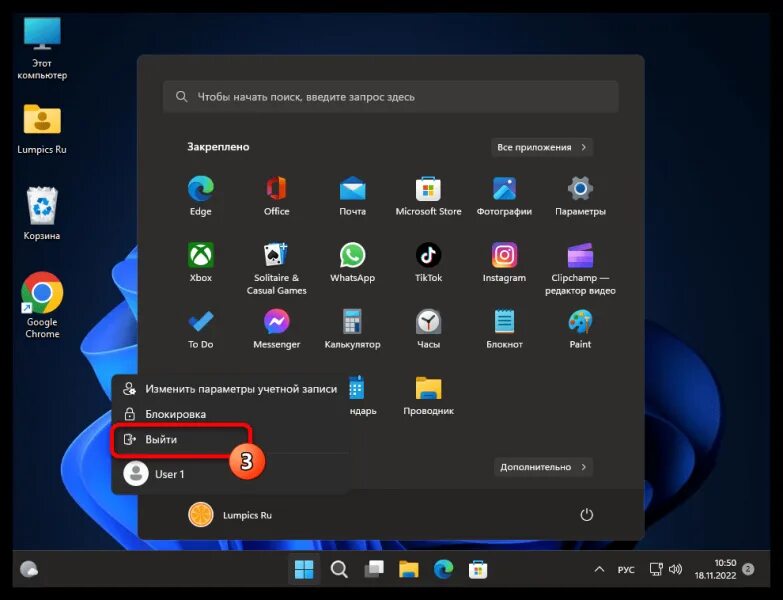Switch РУС input language
The width and height of the screenshot is (783, 600).
(626, 570)
